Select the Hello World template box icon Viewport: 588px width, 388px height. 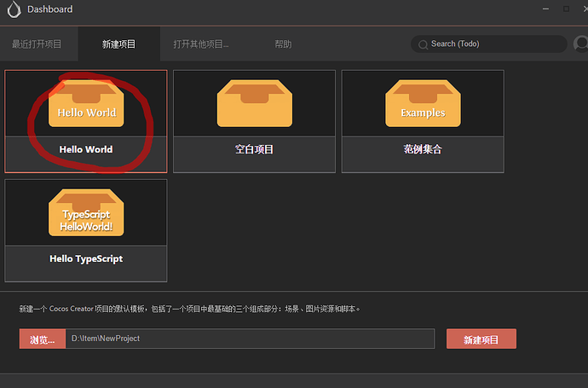click(86, 103)
